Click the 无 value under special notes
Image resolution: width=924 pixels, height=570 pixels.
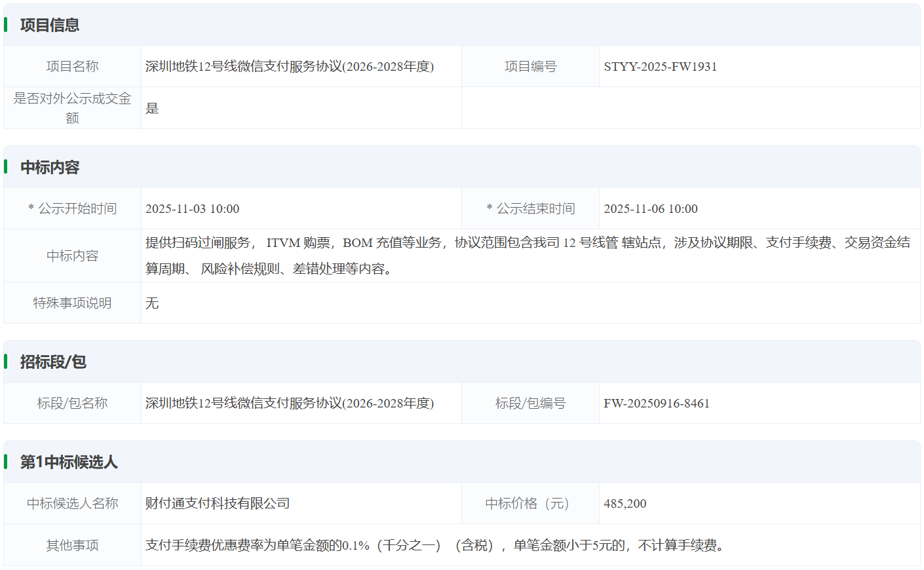click(152, 303)
